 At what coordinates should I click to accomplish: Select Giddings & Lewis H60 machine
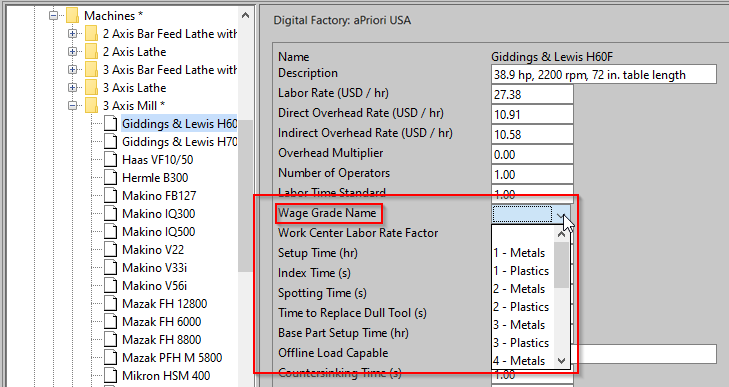tap(179, 124)
